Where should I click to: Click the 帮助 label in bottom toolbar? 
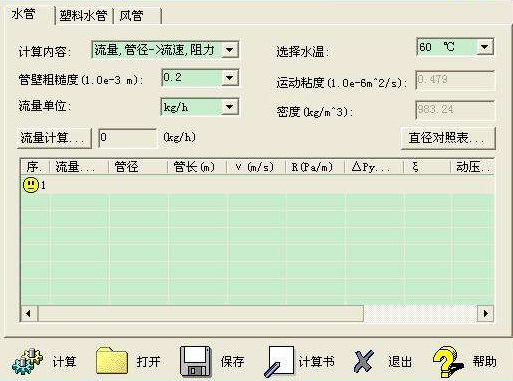485,361
